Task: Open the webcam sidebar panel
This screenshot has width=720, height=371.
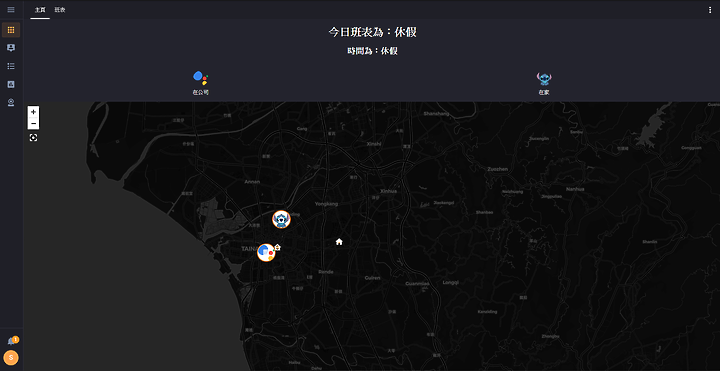Action: click(x=11, y=102)
